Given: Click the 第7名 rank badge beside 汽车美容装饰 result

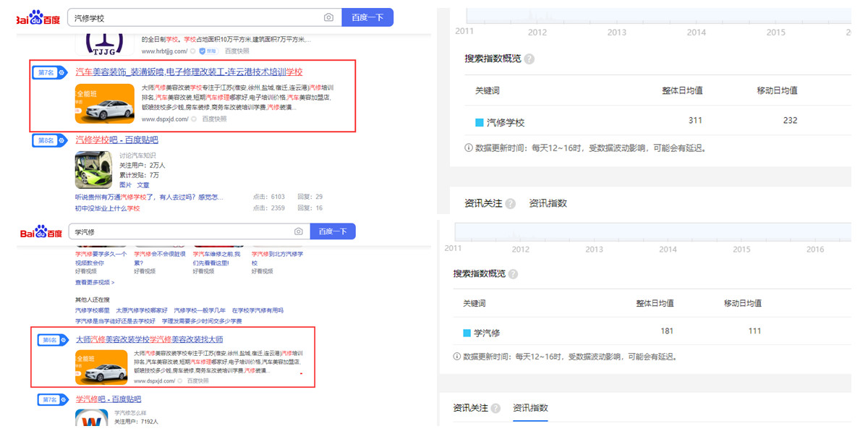Looking at the screenshot, I should [x=50, y=72].
